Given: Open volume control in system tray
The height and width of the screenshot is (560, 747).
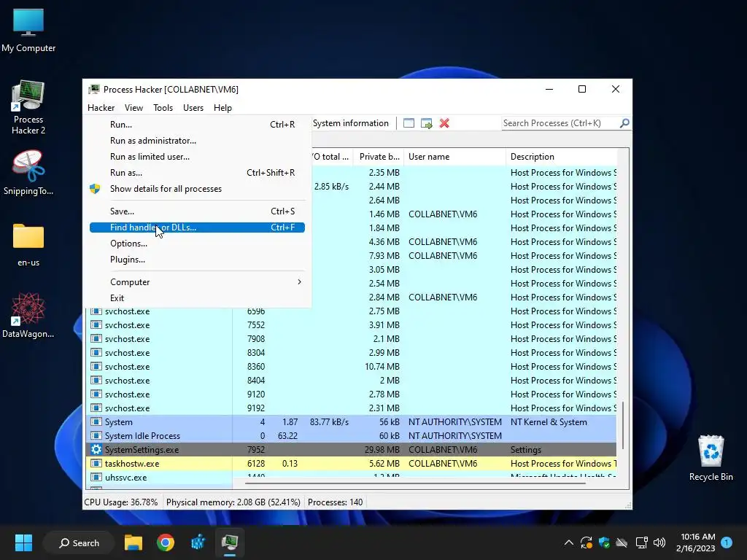Looking at the screenshot, I should point(659,542).
